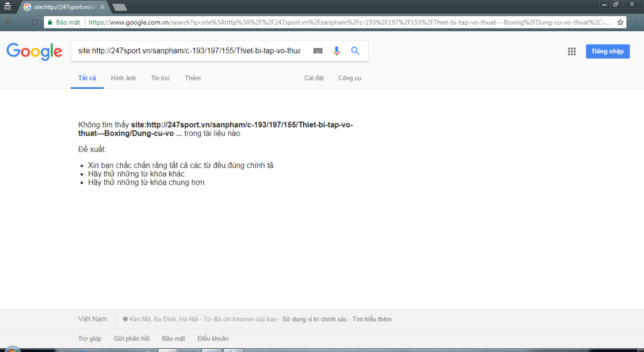Click the address bar URL
Image resolution: width=644 pixels, height=352 pixels.
click(349, 23)
